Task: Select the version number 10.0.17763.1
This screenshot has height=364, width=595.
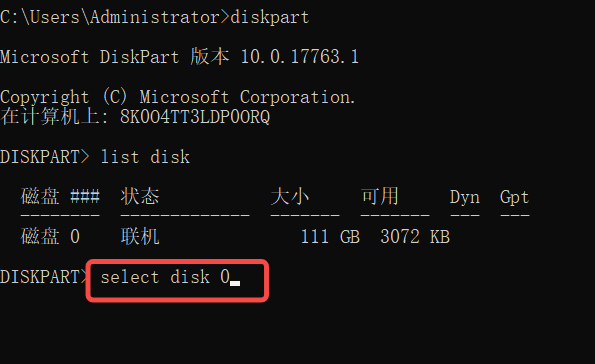Action: coord(299,57)
